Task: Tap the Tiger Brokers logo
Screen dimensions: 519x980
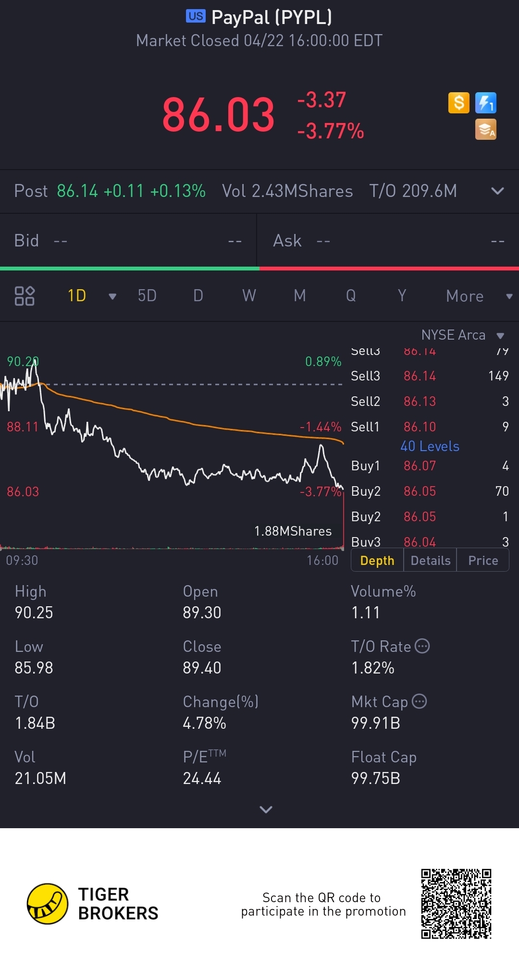Action: pyautogui.click(x=93, y=904)
